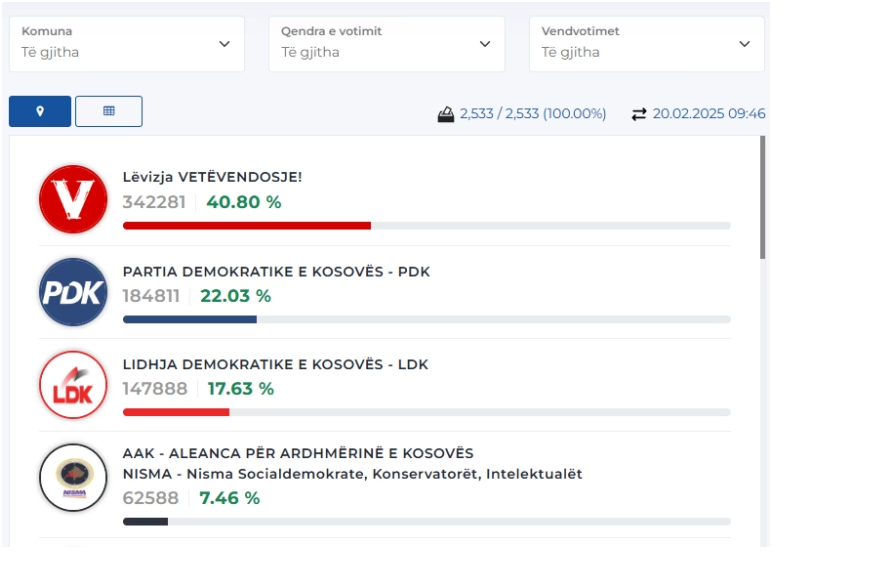
Task: Click Vetëvendosje's red progress bar
Action: (x=247, y=225)
